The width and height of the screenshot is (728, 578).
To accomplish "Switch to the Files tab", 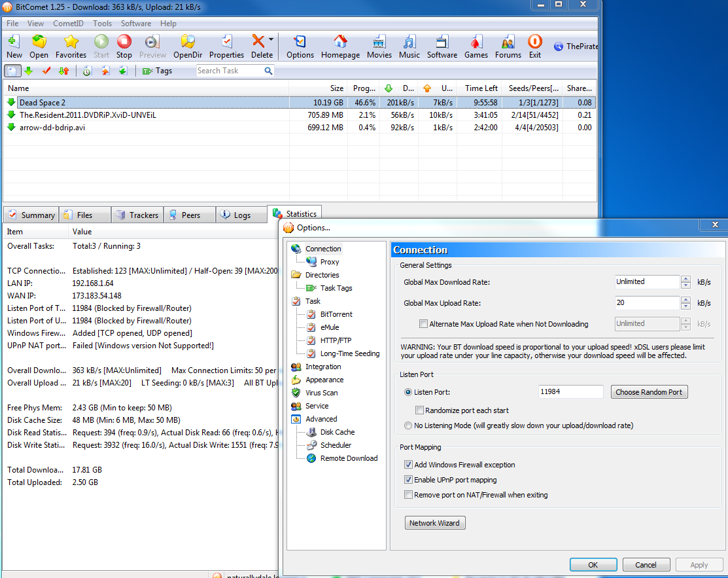I will pyautogui.click(x=85, y=215).
